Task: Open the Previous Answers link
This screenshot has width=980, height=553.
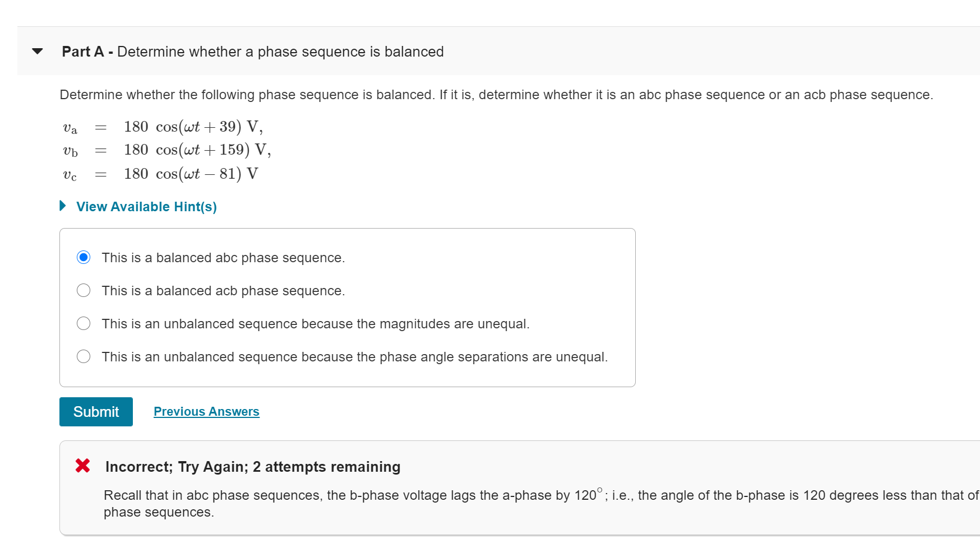Action: [206, 411]
